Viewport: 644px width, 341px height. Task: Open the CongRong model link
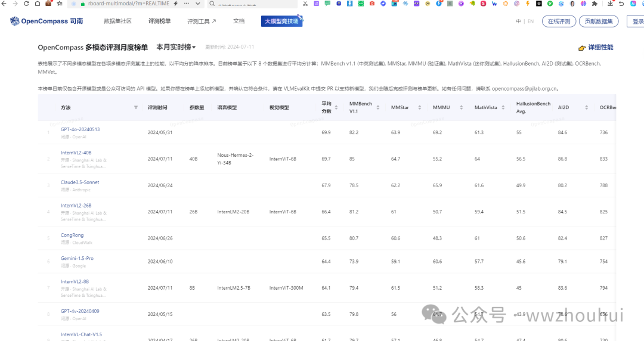[x=72, y=235]
